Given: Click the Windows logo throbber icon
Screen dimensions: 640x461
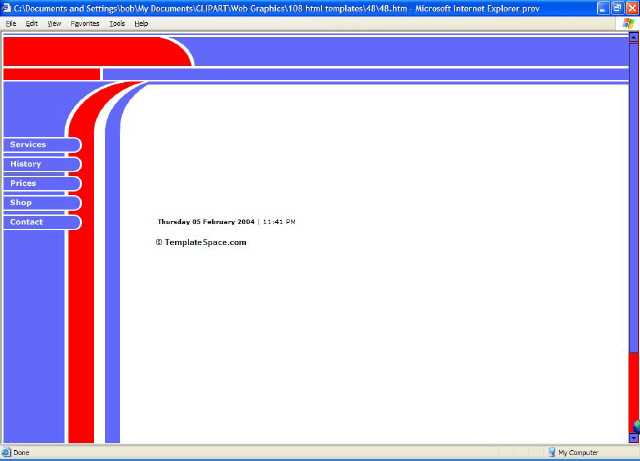Looking at the screenshot, I should tap(626, 23).
